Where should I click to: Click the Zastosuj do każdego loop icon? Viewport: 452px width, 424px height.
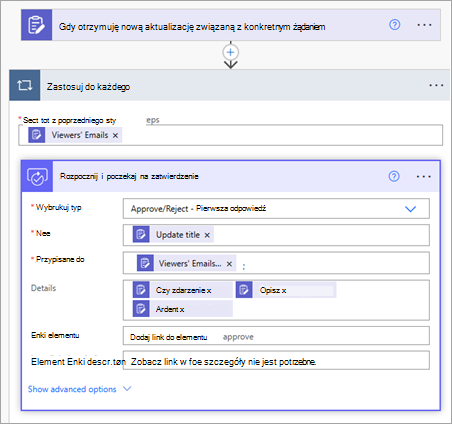click(x=25, y=85)
